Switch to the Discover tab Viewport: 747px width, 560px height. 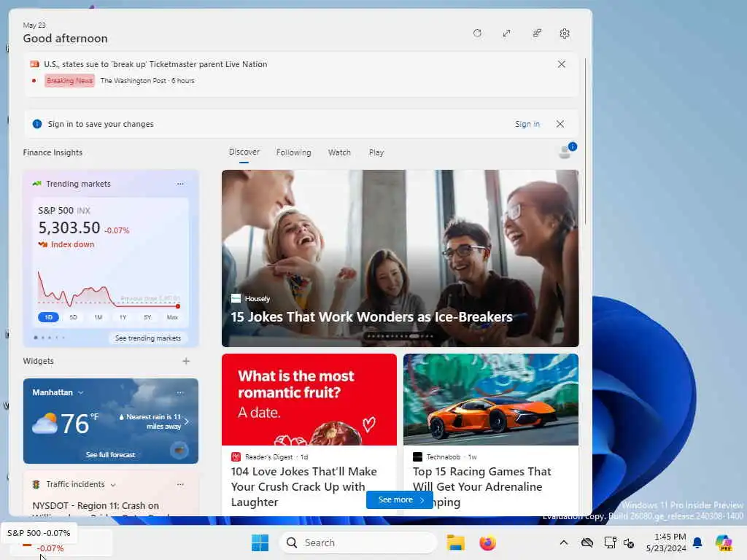click(244, 152)
